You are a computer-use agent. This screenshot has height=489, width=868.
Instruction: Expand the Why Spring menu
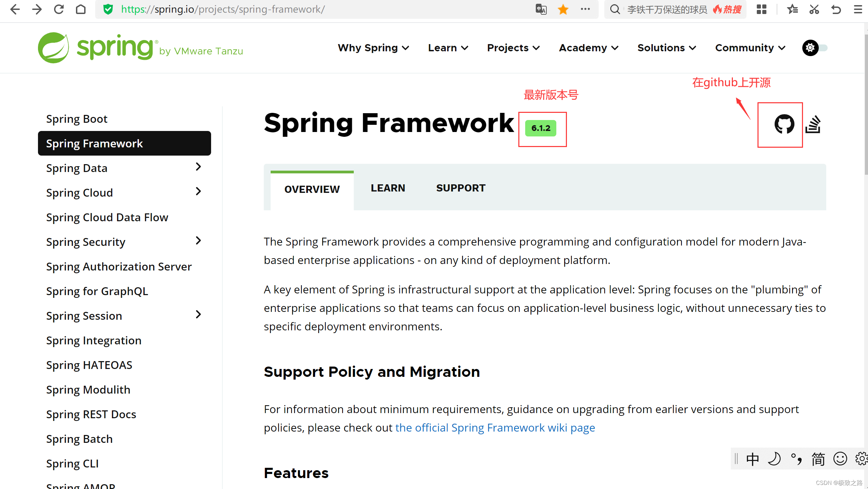373,48
